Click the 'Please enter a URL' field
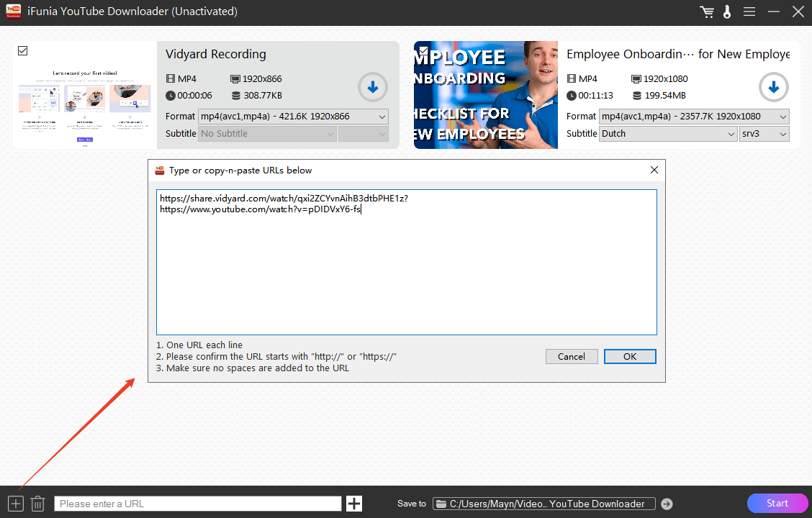Image resolution: width=812 pixels, height=518 pixels. tap(198, 504)
